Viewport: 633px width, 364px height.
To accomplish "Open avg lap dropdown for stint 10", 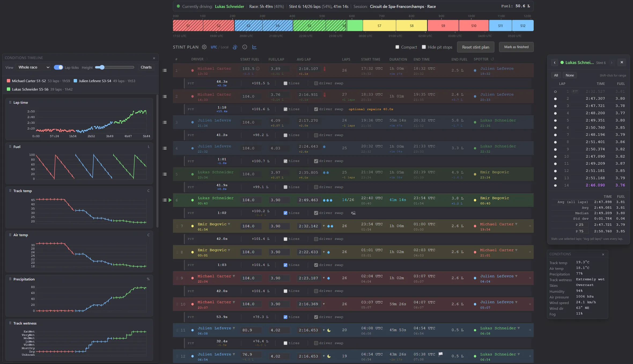I will [324, 304].
